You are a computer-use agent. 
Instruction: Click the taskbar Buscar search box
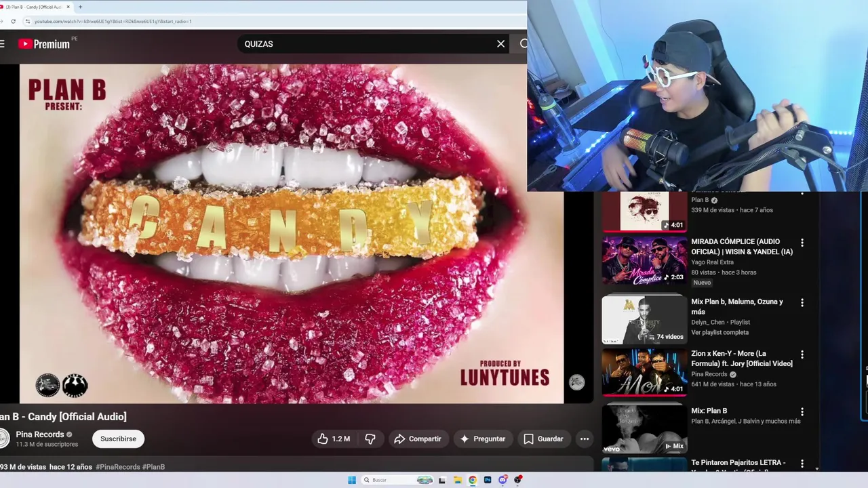tap(397, 480)
